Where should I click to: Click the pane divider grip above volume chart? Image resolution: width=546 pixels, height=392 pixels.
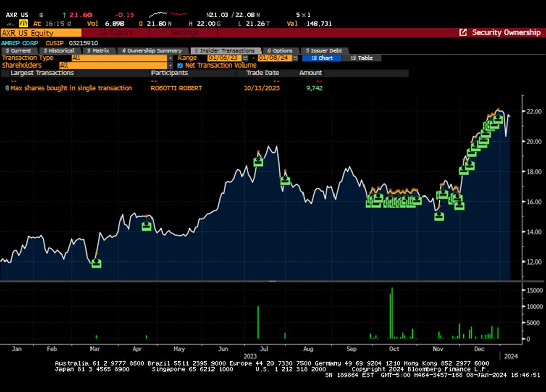coord(272,281)
